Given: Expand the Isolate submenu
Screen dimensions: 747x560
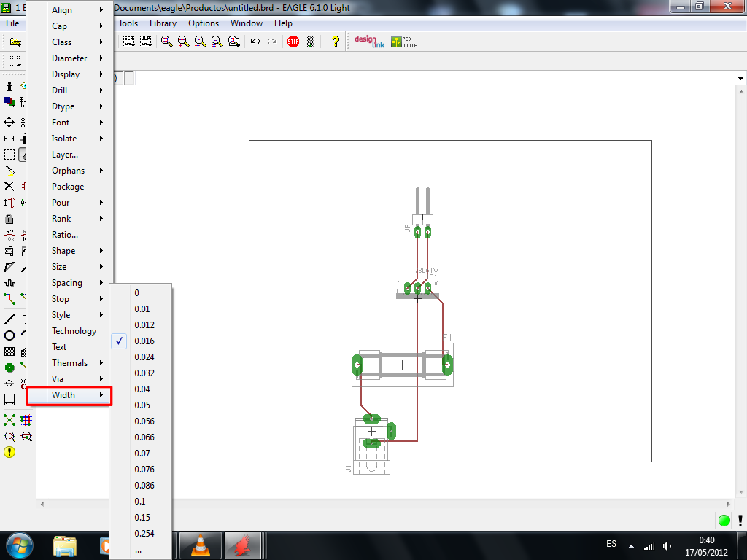Looking at the screenshot, I should click(70, 138).
